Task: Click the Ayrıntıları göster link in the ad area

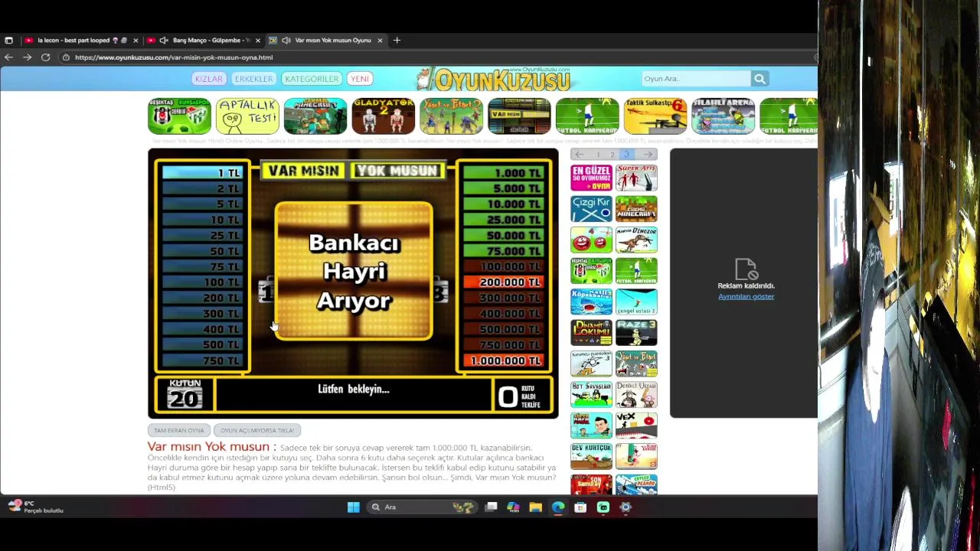Action: click(746, 297)
